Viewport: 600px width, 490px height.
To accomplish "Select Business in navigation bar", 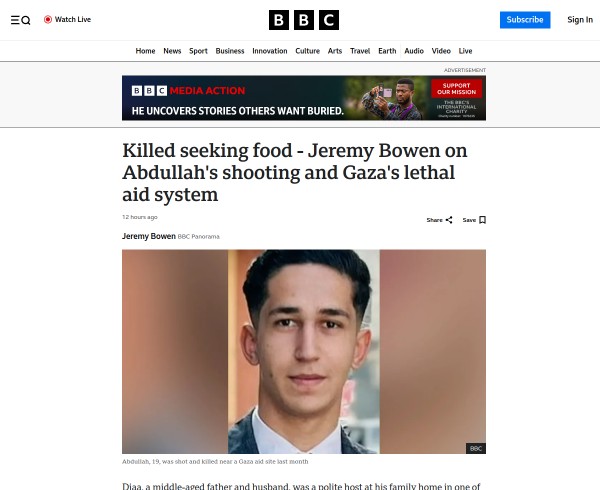I will pyautogui.click(x=230, y=51).
